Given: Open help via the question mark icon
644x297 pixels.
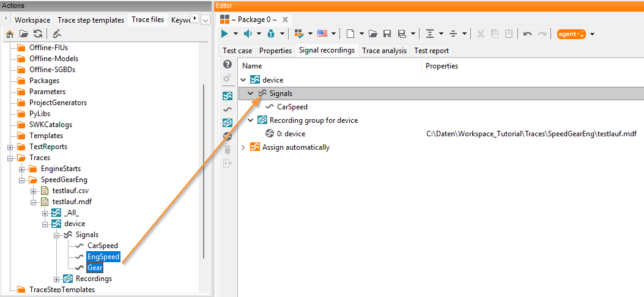Looking at the screenshot, I should click(227, 64).
